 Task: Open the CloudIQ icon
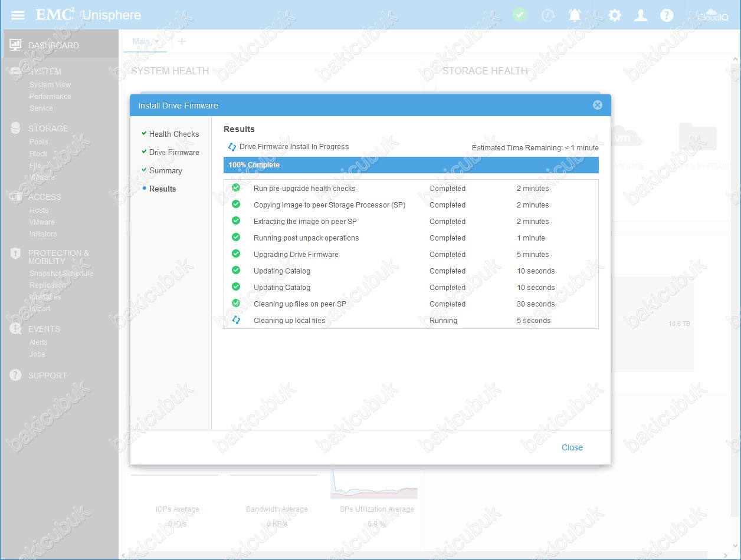(713, 15)
